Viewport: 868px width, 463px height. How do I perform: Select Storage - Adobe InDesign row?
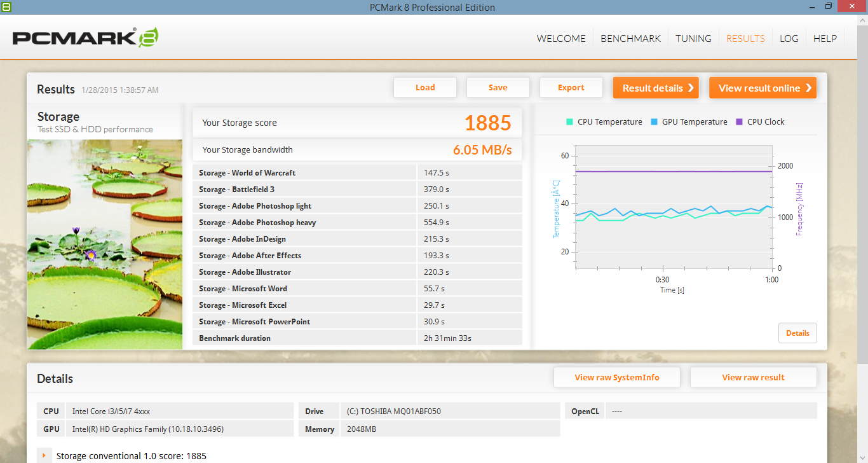[357, 239]
